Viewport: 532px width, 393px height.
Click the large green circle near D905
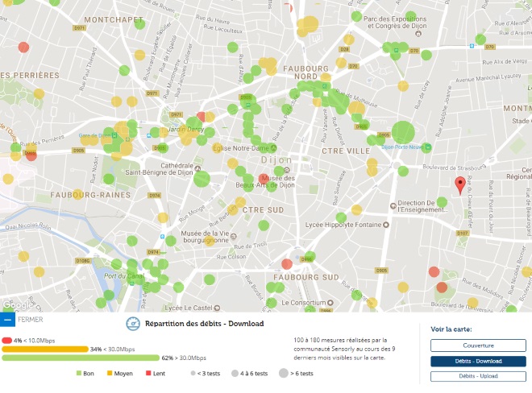403,132
